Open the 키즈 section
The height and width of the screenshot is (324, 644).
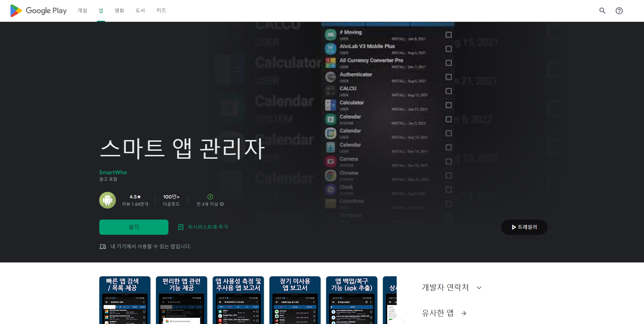tap(161, 10)
